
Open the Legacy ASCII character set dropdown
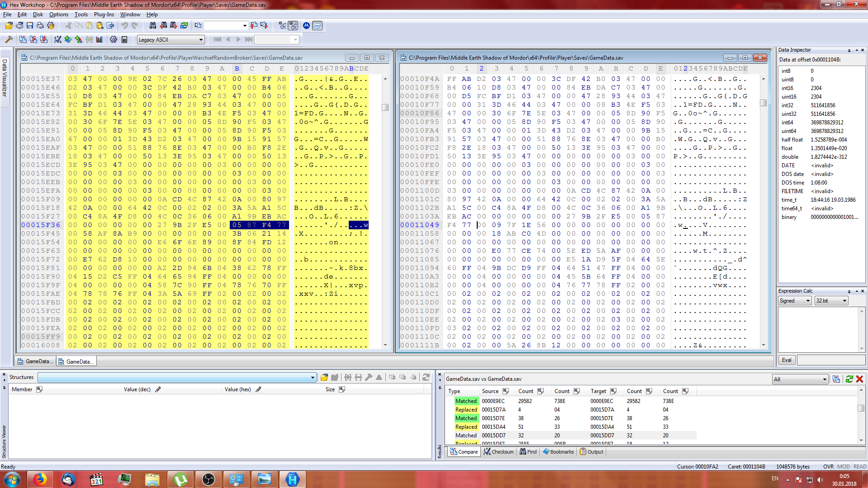point(171,40)
